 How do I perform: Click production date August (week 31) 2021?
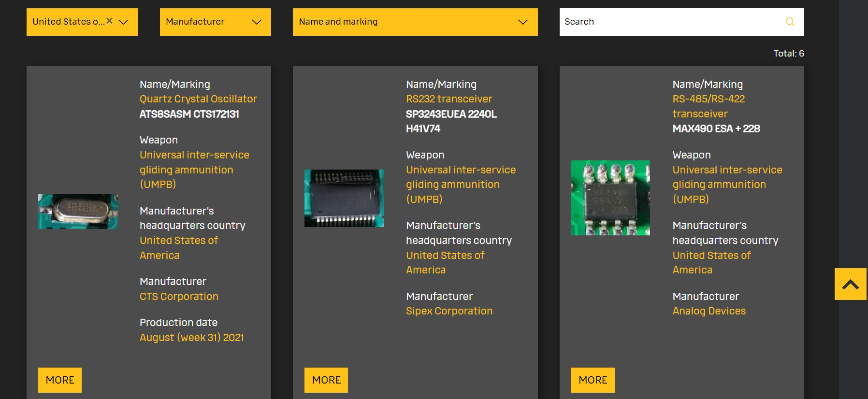[x=191, y=338]
